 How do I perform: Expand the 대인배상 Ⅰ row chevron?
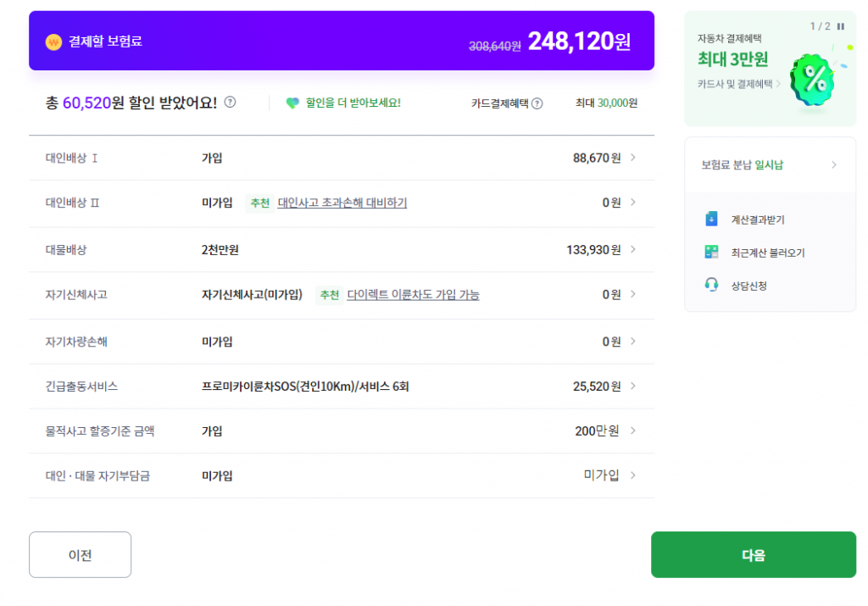point(634,158)
